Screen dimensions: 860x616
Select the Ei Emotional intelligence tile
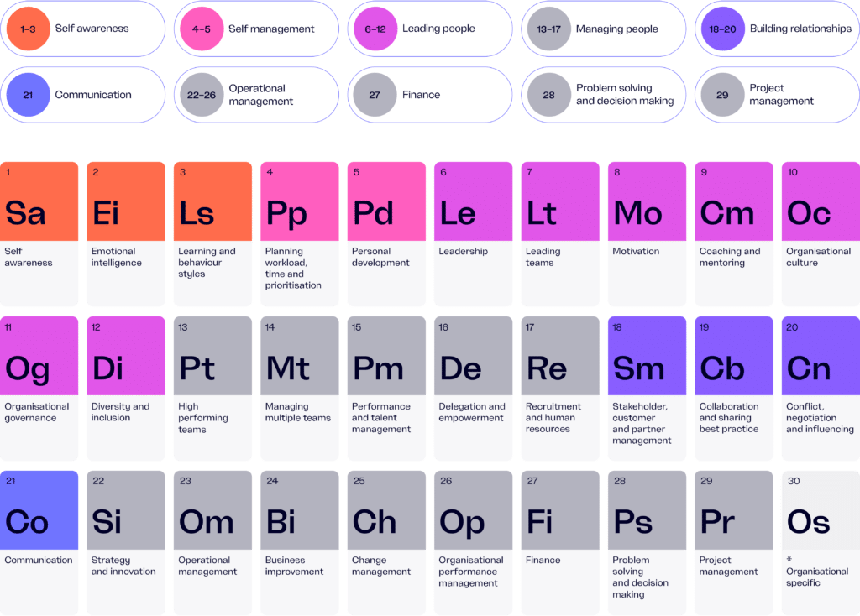(x=126, y=233)
